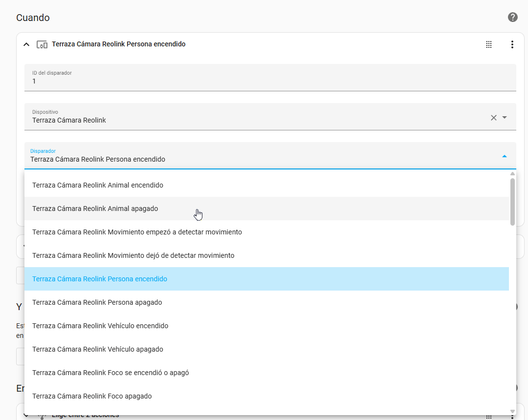Choose 'Foco se encendió o apagó' option
The height and width of the screenshot is (420, 528).
(x=267, y=373)
